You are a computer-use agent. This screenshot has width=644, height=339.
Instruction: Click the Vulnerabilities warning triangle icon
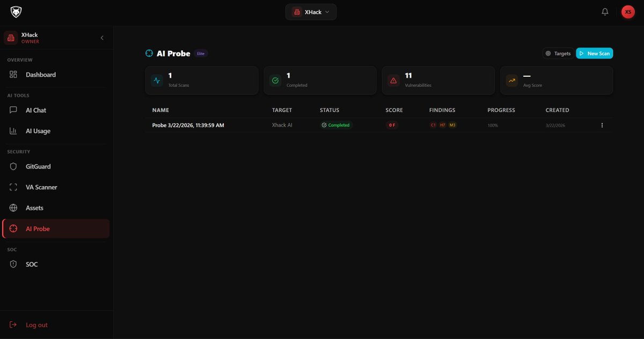[x=393, y=80]
